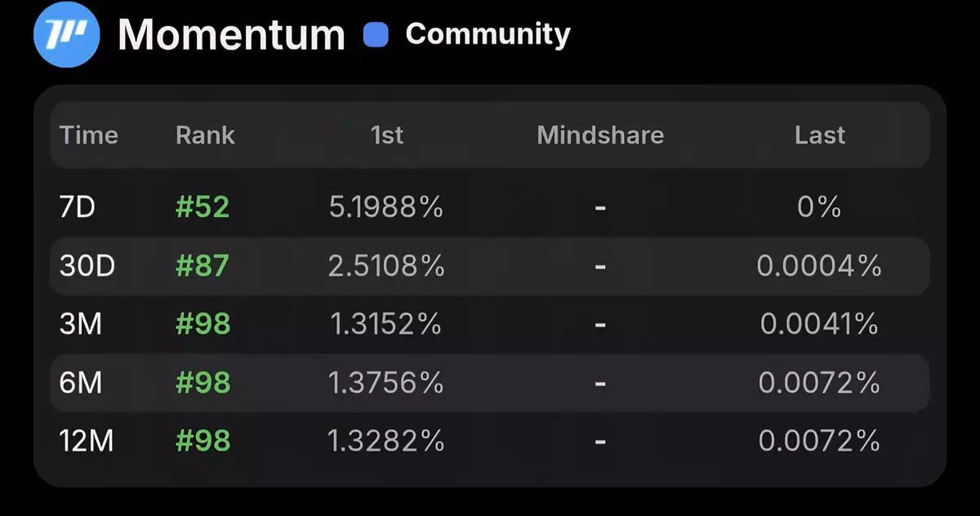
Task: Click the 2.5108% first-place value
Action: (x=386, y=266)
